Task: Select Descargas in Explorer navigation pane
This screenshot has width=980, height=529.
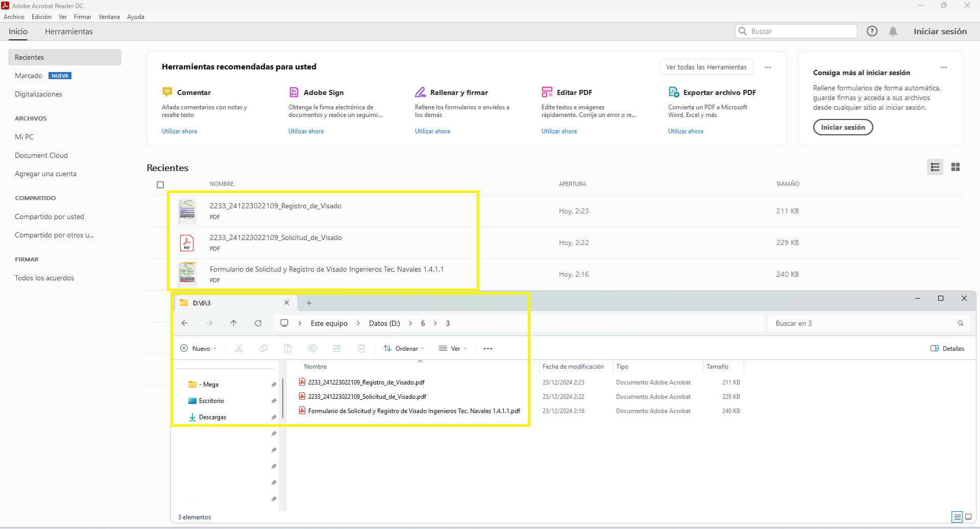Action: (x=212, y=417)
